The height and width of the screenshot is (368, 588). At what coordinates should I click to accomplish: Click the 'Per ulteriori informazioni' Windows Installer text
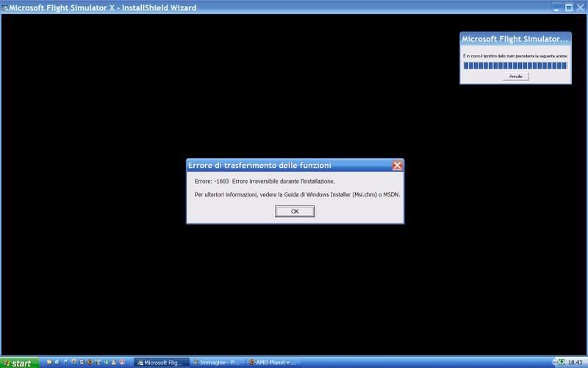coord(297,195)
